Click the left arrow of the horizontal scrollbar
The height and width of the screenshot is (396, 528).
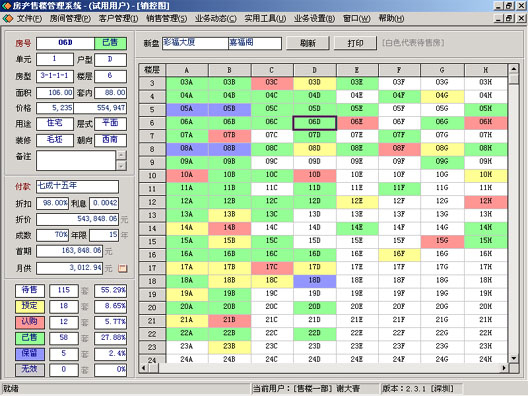point(144,368)
